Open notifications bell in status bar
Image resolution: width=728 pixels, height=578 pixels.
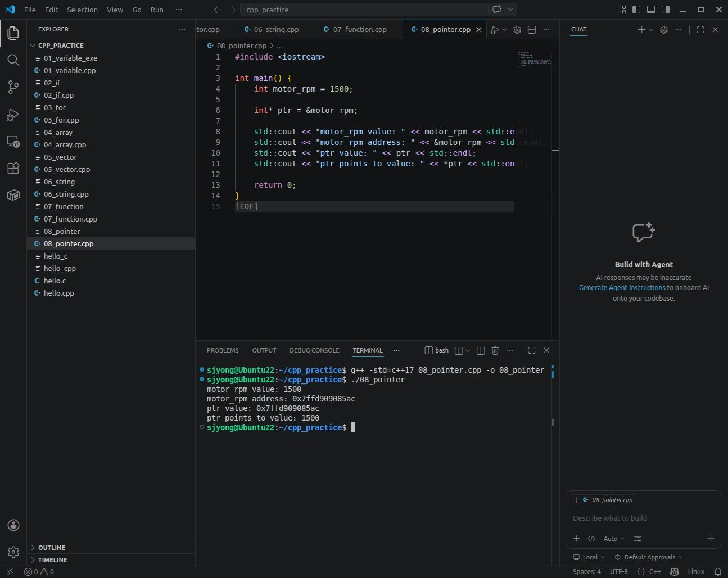(718, 572)
